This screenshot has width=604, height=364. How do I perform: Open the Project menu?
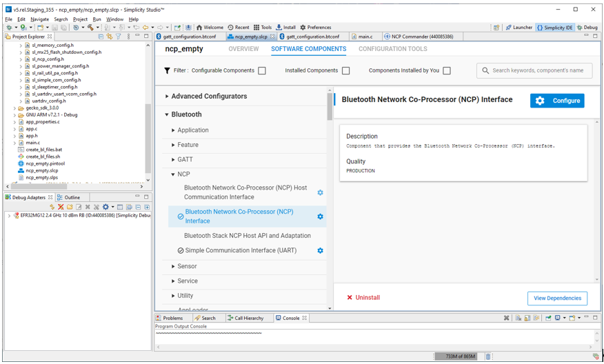pos(80,19)
